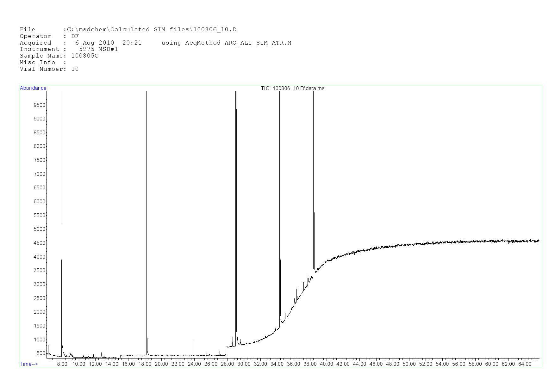The height and width of the screenshot is (392, 555).
Task: Click the small peak near 24.00 minutes
Action: (193, 347)
